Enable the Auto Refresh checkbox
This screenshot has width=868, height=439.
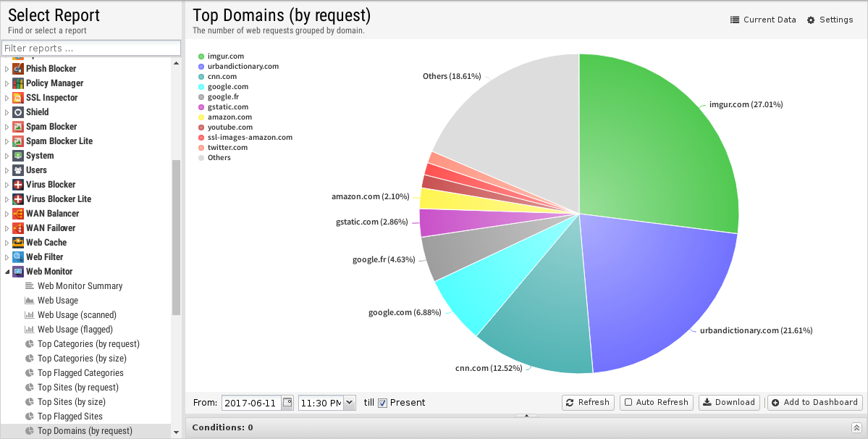click(x=628, y=403)
